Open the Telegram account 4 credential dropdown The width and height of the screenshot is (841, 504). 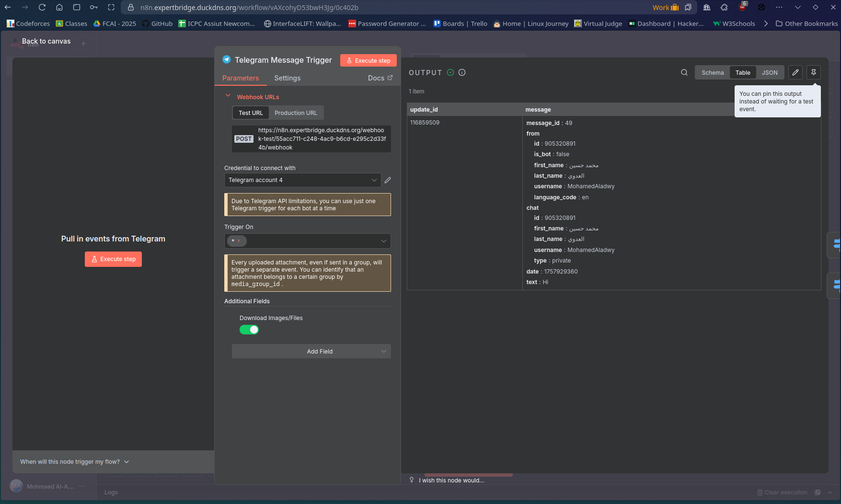tap(303, 180)
